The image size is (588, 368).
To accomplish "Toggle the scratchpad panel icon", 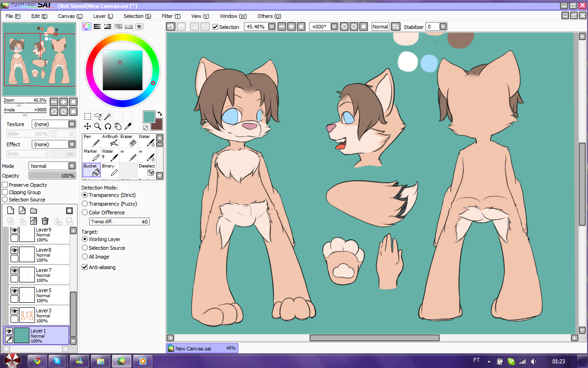I will (139, 27).
